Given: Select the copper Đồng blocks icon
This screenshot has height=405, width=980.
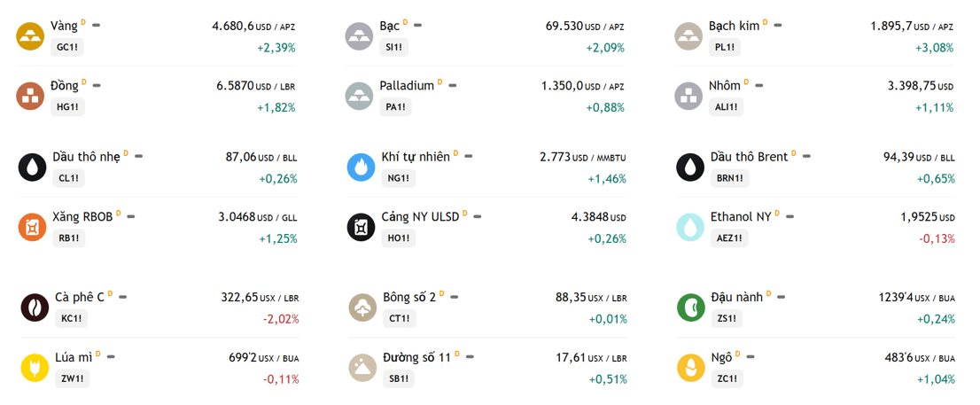Looking at the screenshot, I should coord(30,96).
